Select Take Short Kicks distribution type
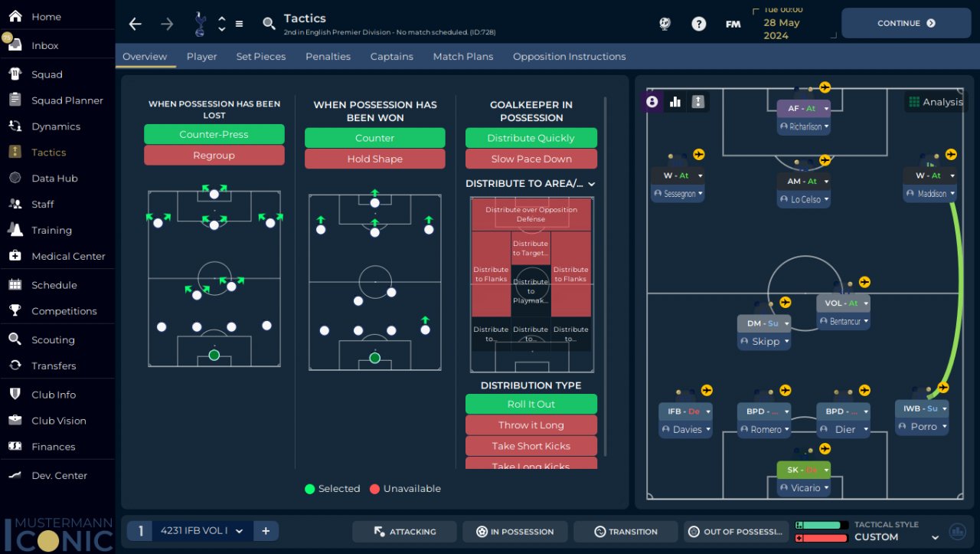Screen dimensions: 980x554 [531, 446]
